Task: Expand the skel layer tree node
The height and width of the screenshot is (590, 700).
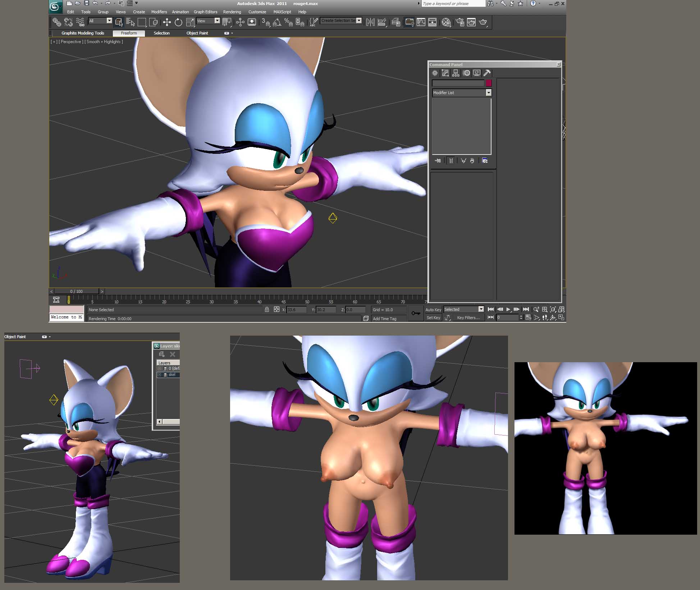Action: click(x=159, y=375)
